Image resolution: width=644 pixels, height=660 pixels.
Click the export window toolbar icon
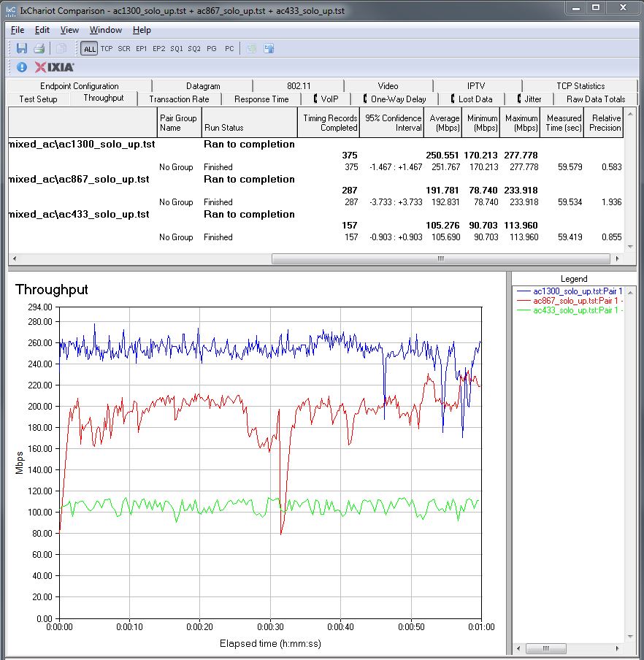[269, 48]
